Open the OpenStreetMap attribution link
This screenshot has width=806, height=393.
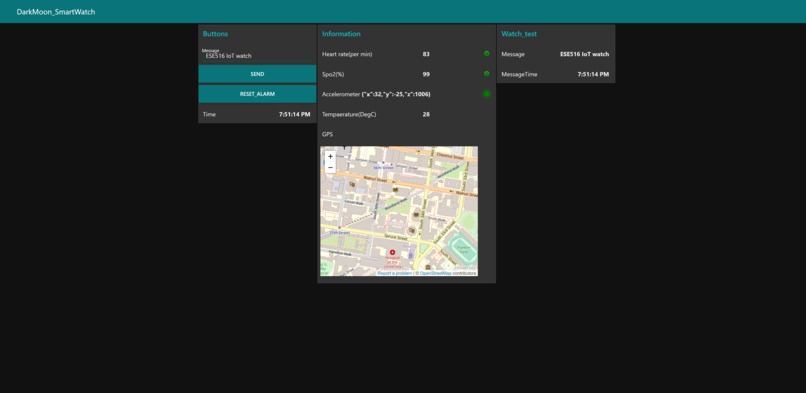435,273
